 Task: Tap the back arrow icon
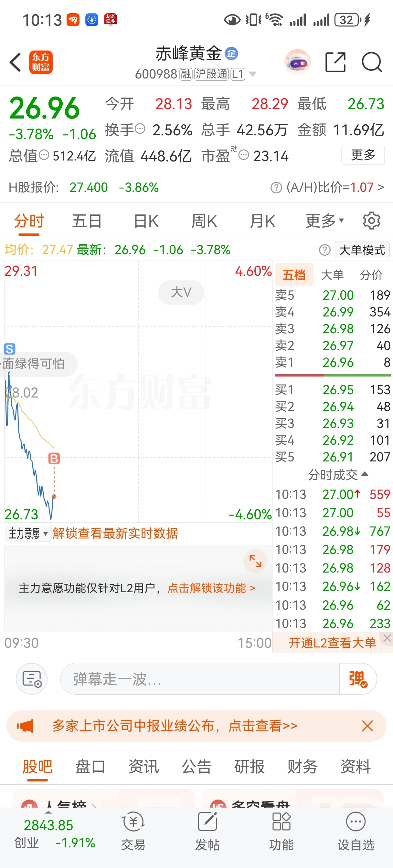click(x=15, y=62)
